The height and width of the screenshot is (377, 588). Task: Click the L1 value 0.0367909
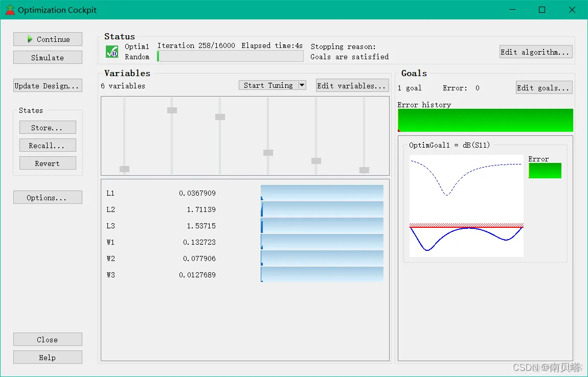tap(197, 193)
